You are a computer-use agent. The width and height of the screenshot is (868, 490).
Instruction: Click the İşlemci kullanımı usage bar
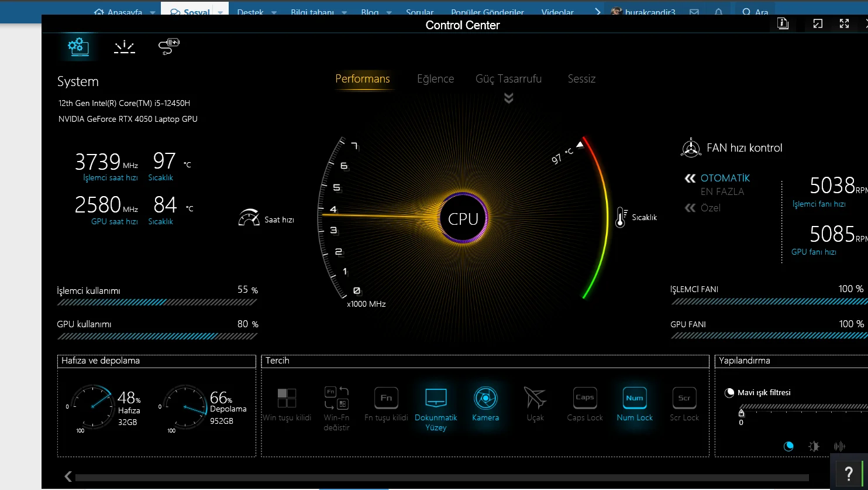click(157, 303)
